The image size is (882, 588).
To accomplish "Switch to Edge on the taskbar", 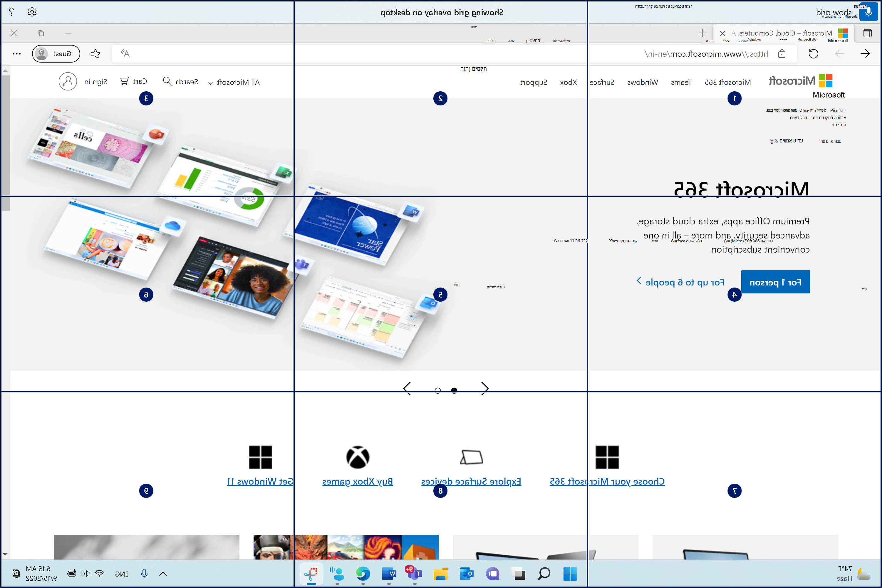I will (363, 574).
